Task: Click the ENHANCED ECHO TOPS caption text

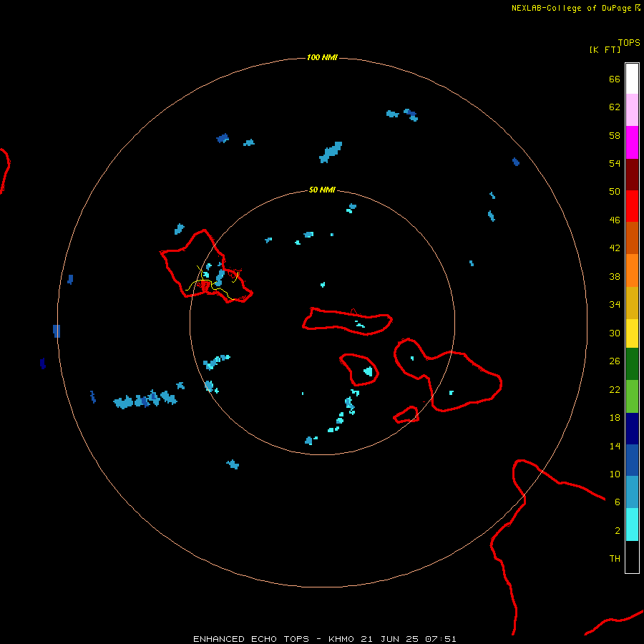Action: (251, 639)
